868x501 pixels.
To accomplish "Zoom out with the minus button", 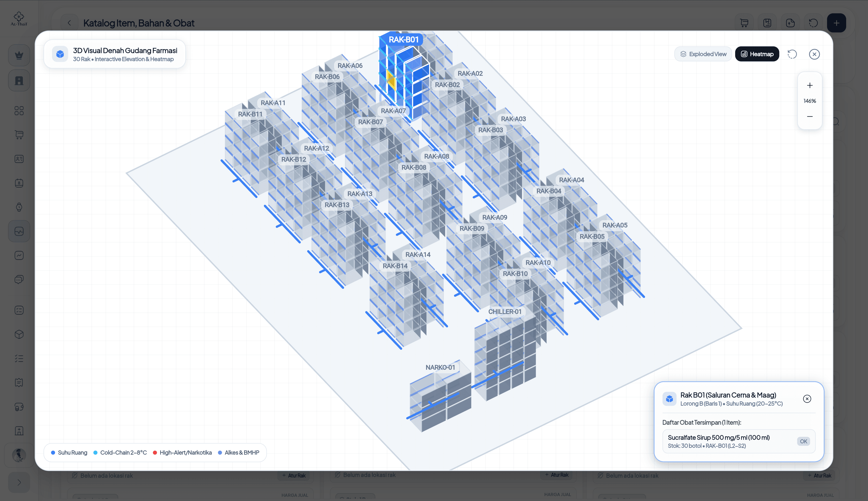I will 809,116.
